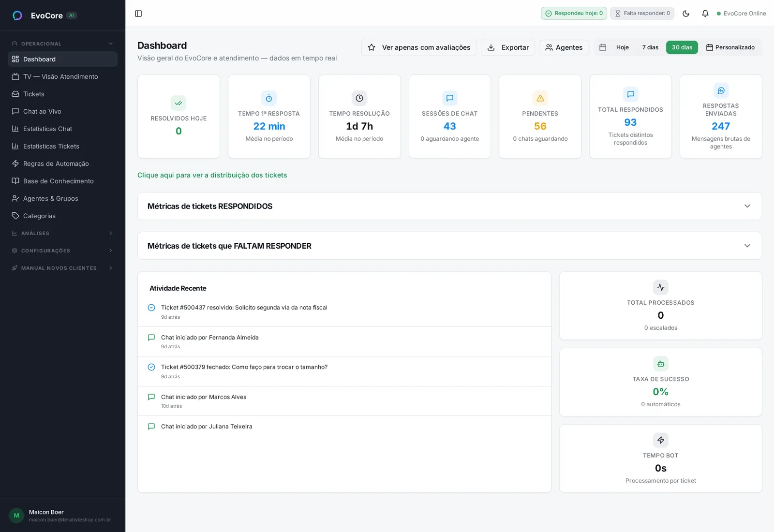The image size is (774, 532).
Task: Click Falta responder: 0 badge
Action: [x=642, y=14]
